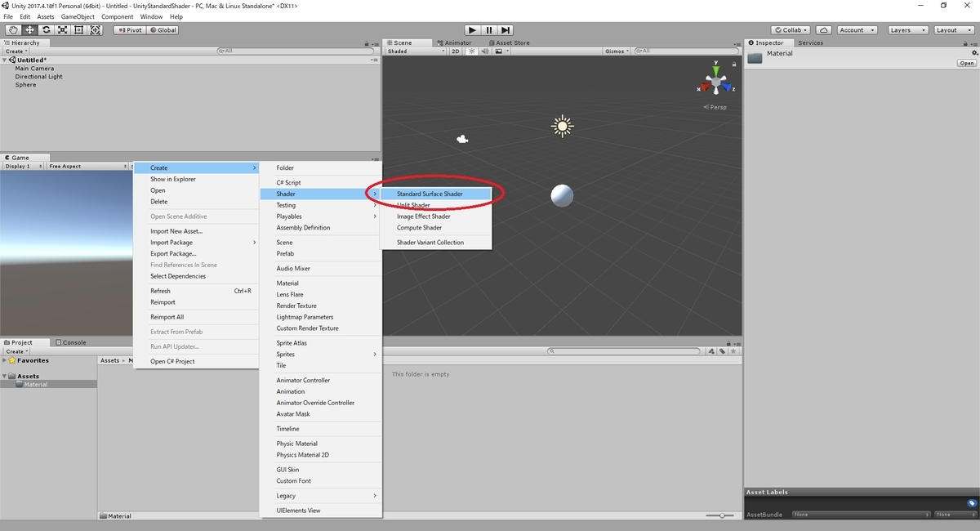Start Play mode

coord(472,30)
